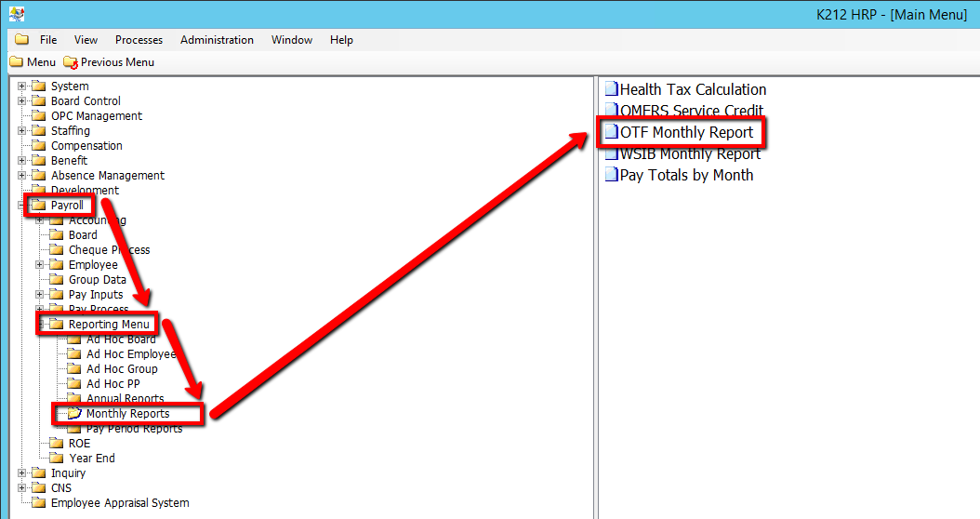
Task: Select the Cheque Process folder
Action: point(109,250)
